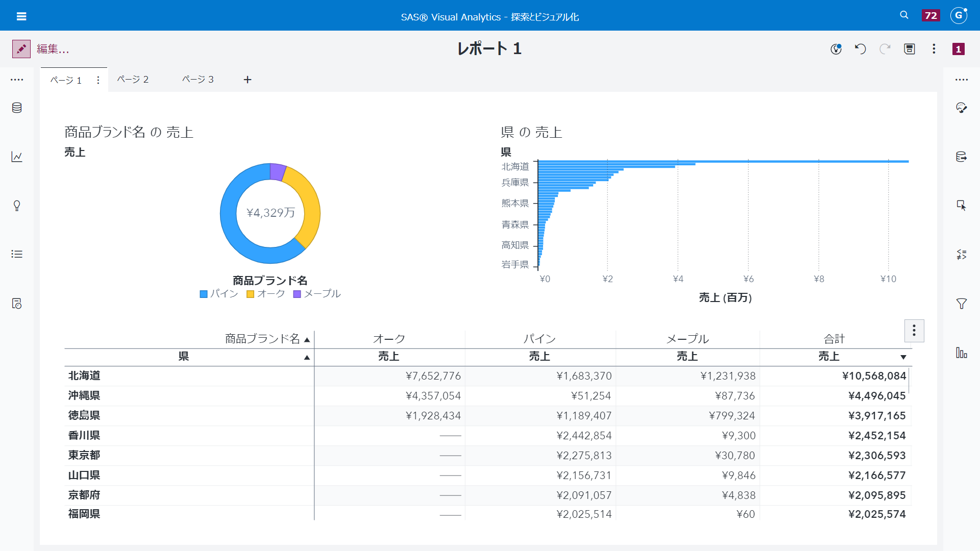The height and width of the screenshot is (551, 980).
Task: Open the Options palette icon in right sidebar
Action: [x=962, y=108]
